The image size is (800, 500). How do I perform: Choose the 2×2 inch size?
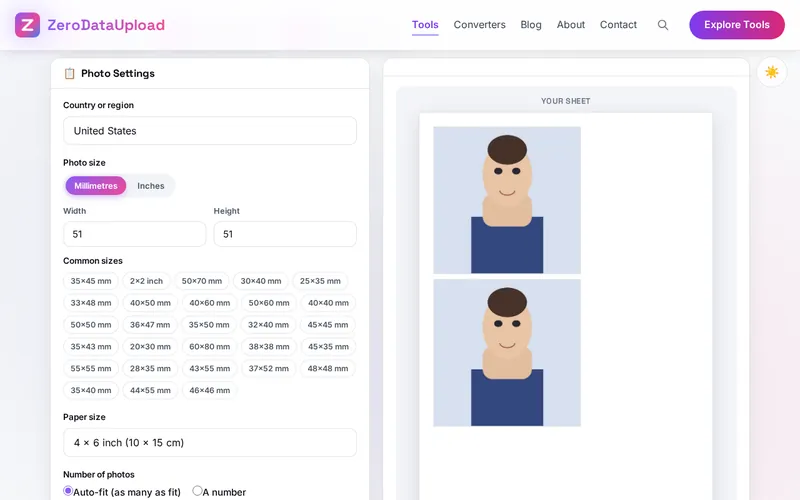pyautogui.click(x=146, y=281)
